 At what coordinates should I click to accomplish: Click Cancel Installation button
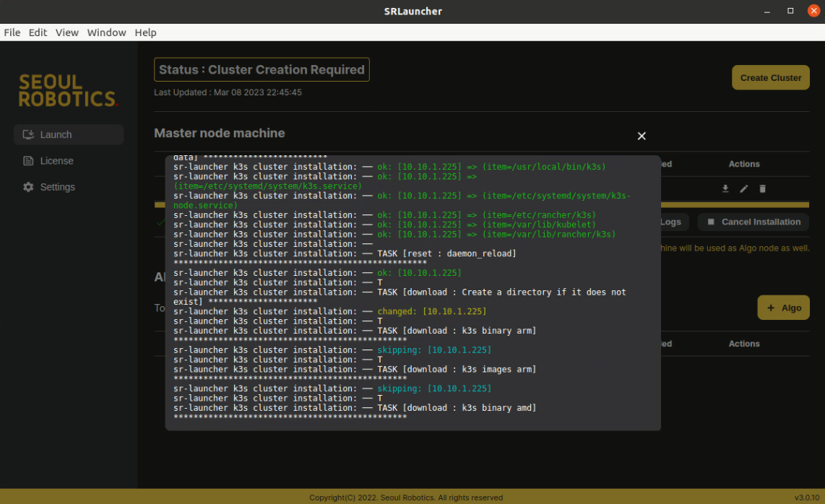(753, 222)
